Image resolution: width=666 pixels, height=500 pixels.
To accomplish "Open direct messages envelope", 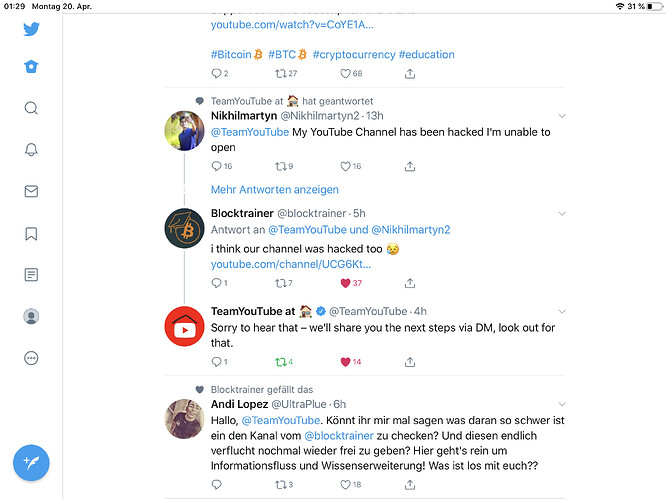I will (31, 191).
